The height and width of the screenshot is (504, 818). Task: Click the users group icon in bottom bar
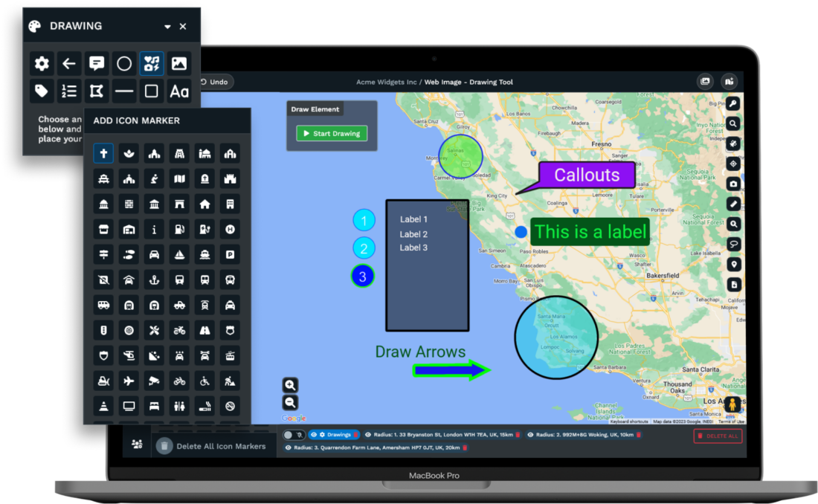pos(138,444)
